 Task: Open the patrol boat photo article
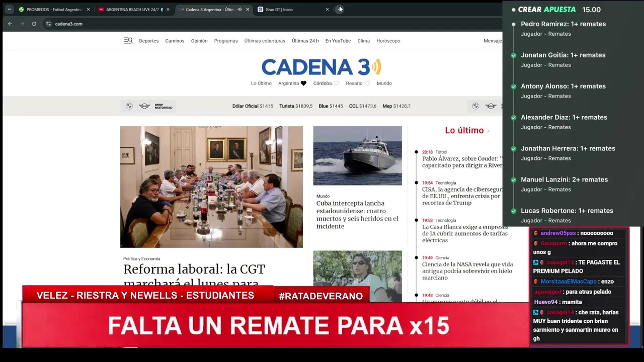pos(357,155)
